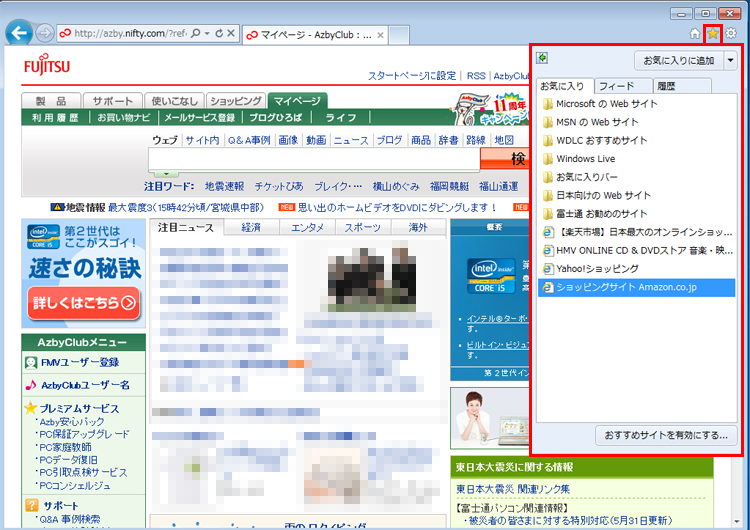Click the address bar search magnifier icon
The image size is (750, 530).
pyautogui.click(x=195, y=33)
